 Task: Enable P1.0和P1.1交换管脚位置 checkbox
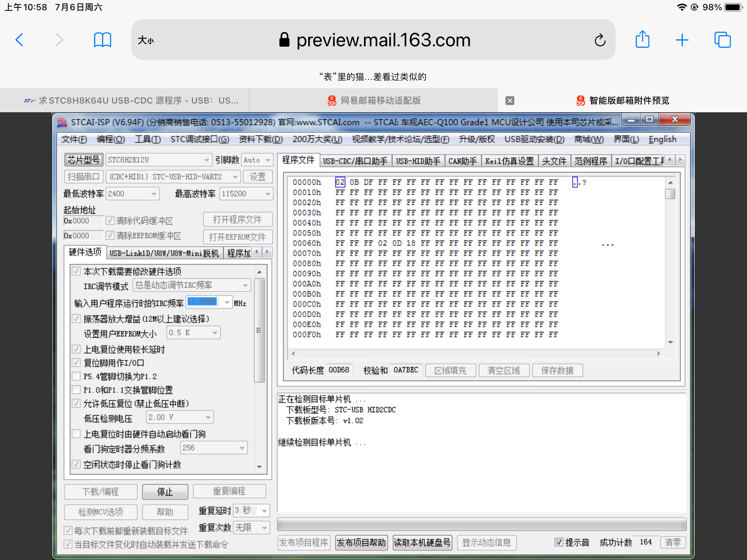pos(76,389)
